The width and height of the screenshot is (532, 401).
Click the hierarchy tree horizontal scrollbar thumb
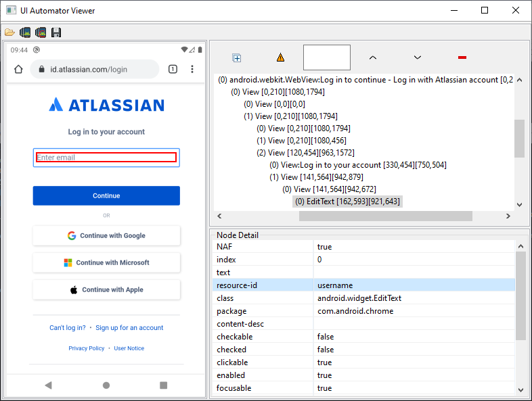pyautogui.click(x=385, y=216)
